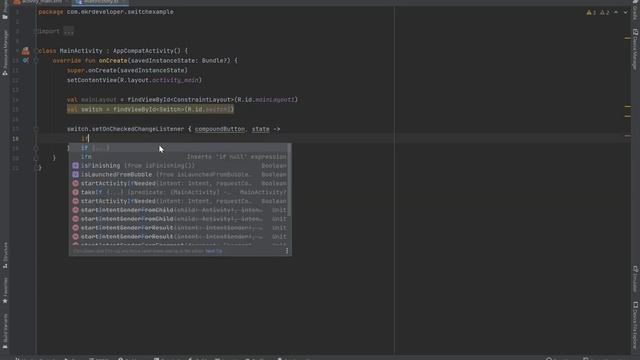Open completion popup options menu (three dots)
The image size is (640, 360).
pos(287,251)
